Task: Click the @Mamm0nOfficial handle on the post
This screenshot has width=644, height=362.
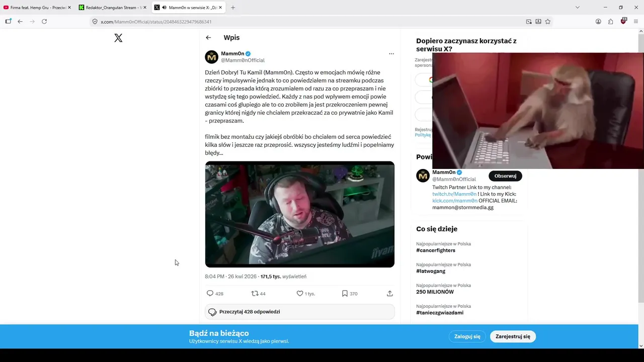Action: point(243,60)
